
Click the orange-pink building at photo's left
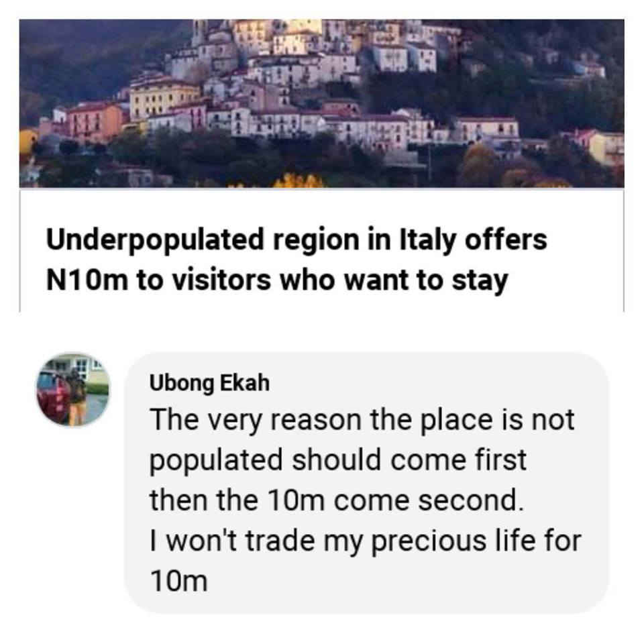[94, 121]
